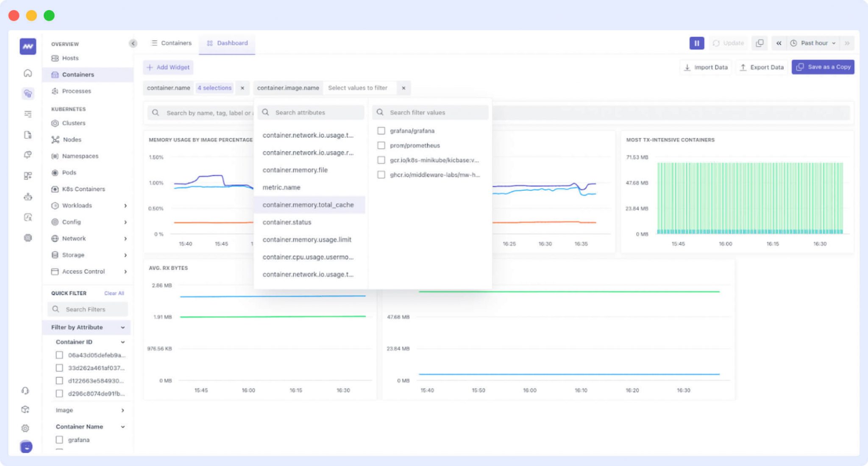Collapse the Container ID attribute section
The image size is (868, 466).
click(123, 342)
